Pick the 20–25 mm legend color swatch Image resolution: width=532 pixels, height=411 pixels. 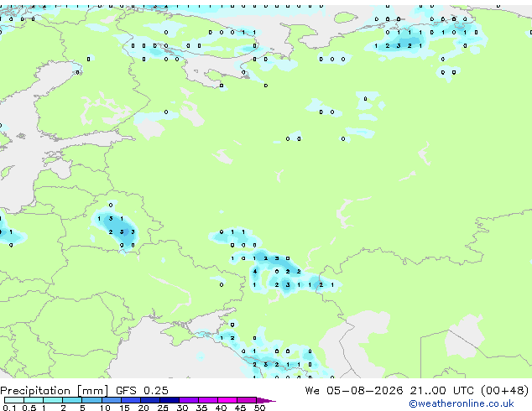(x=149, y=400)
